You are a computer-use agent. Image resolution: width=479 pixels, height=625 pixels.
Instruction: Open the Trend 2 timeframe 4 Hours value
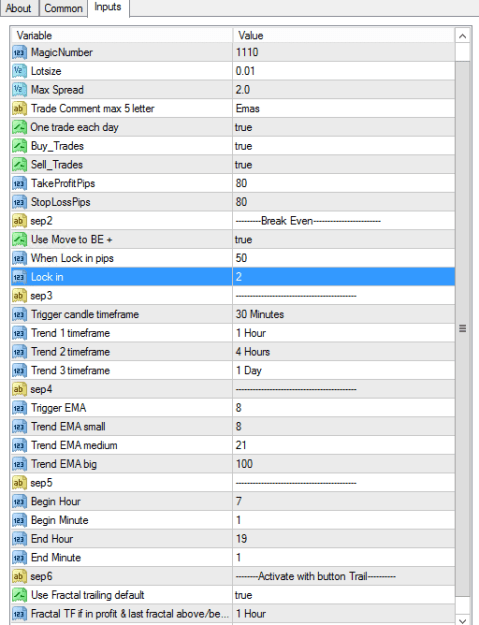[344, 352]
